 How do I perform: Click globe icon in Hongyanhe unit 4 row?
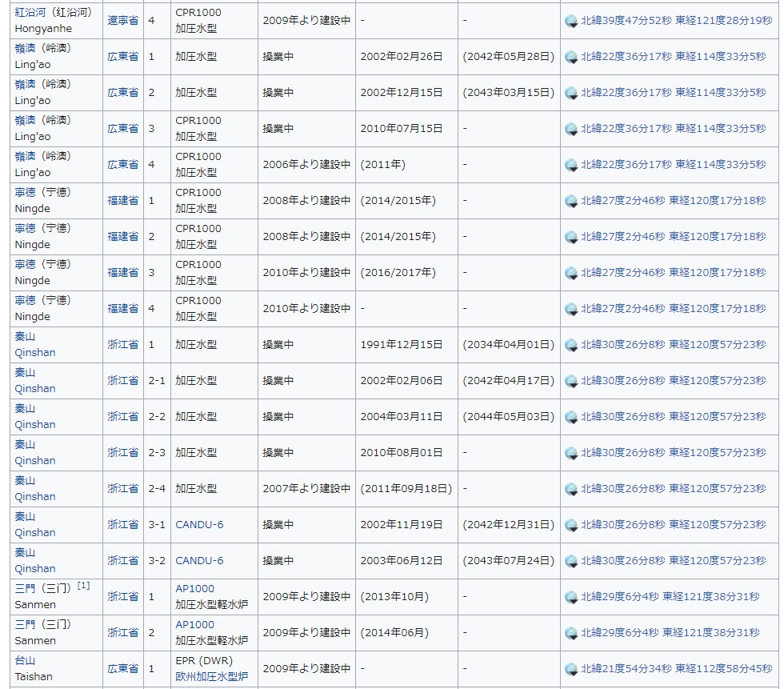pos(571,21)
